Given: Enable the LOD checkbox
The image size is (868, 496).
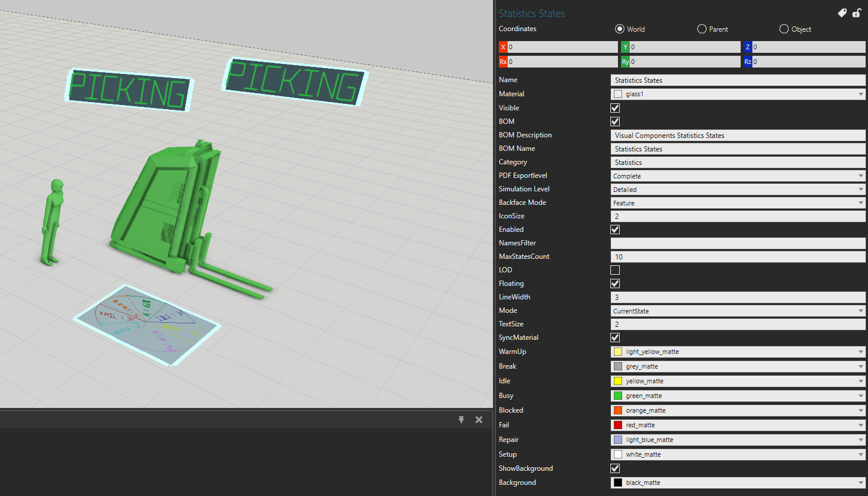Looking at the screenshot, I should pos(615,270).
